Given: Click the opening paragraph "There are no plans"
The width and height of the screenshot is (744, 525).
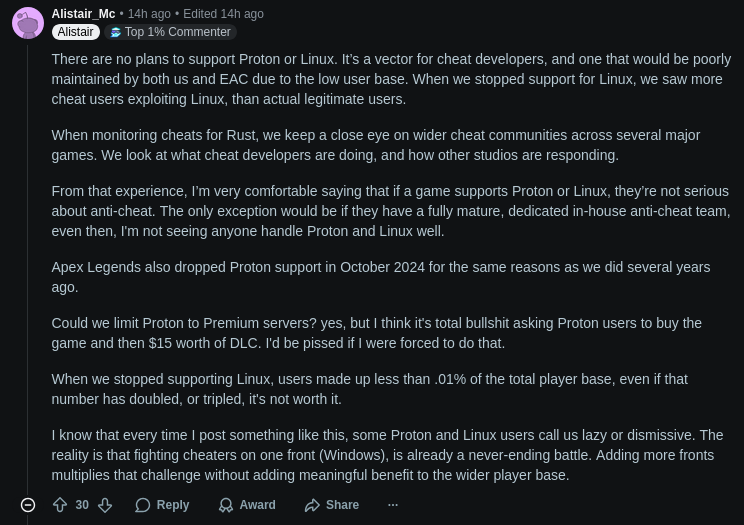Looking at the screenshot, I should click(x=390, y=79).
